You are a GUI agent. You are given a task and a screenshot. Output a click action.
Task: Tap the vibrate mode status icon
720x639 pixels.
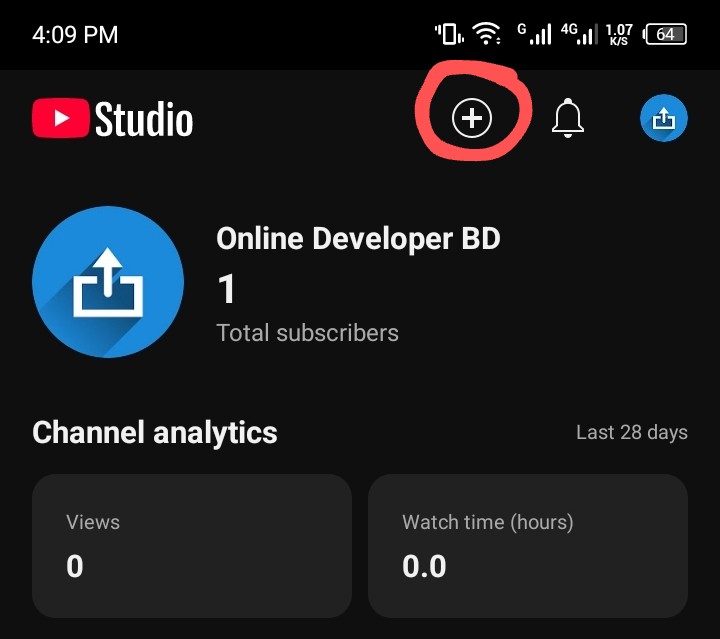click(x=449, y=34)
